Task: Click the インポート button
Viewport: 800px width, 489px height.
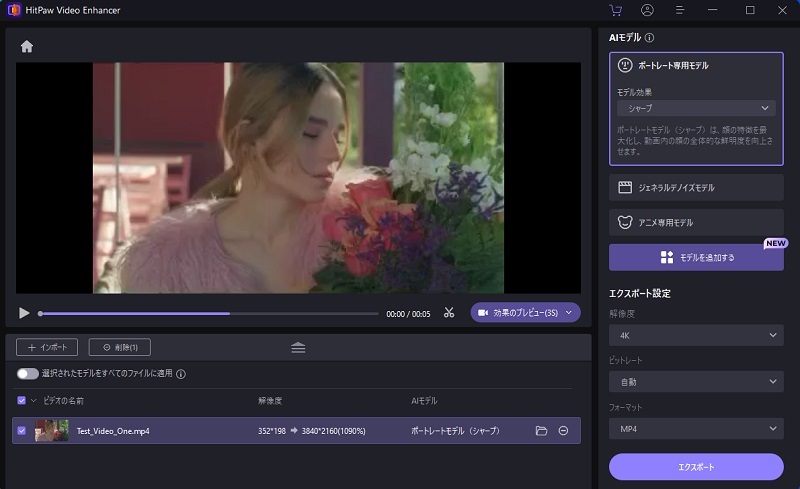Action: coord(47,347)
